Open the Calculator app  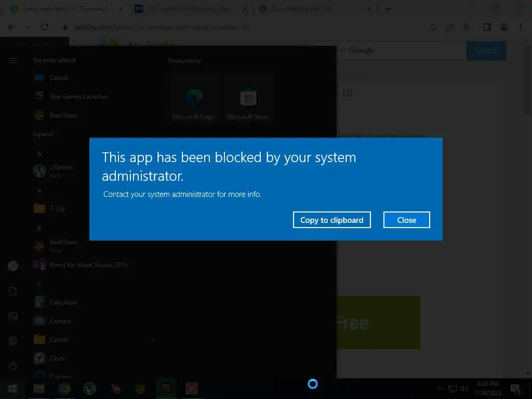55,302
